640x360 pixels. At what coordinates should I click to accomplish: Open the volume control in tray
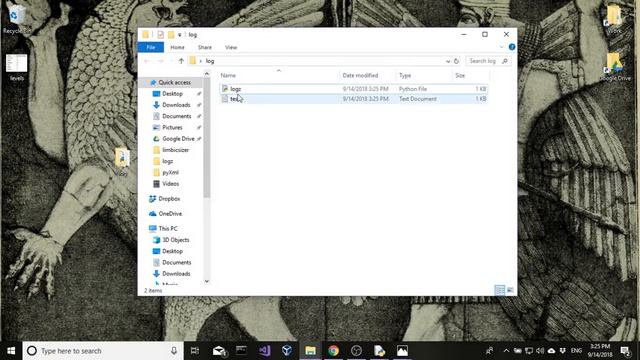coord(540,351)
